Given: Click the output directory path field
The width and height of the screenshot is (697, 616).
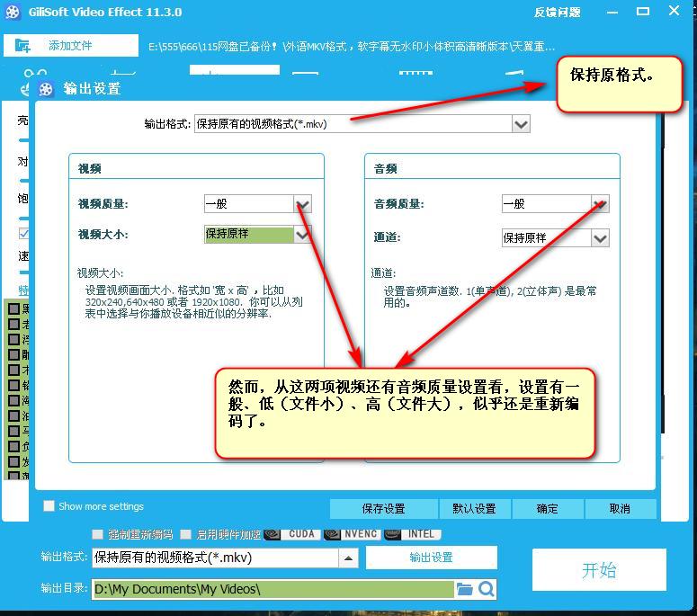Looking at the screenshot, I should click(273, 589).
